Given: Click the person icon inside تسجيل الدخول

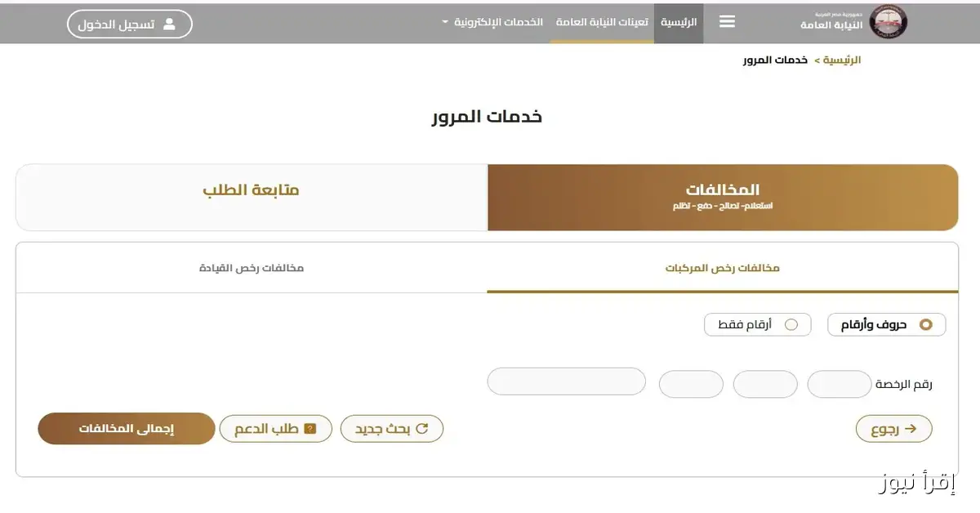Looking at the screenshot, I should click(169, 24).
